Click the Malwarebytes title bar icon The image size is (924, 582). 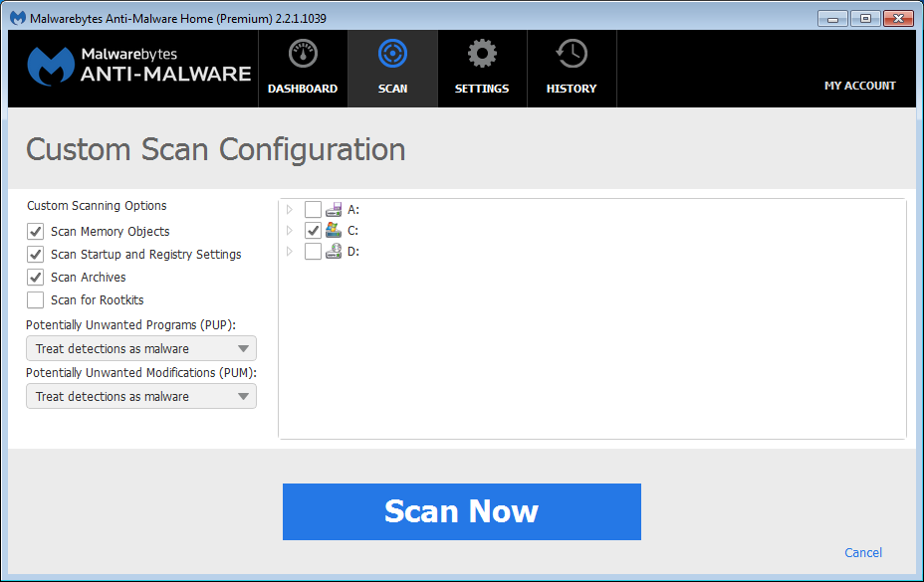tap(18, 18)
